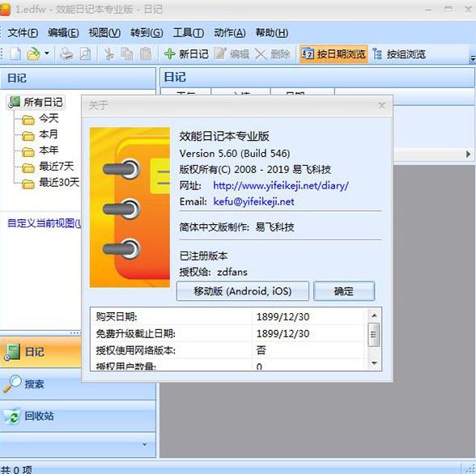This screenshot has height=474, width=476.
Task: Click the app icon in the title bar
Action: [x=5, y=10]
